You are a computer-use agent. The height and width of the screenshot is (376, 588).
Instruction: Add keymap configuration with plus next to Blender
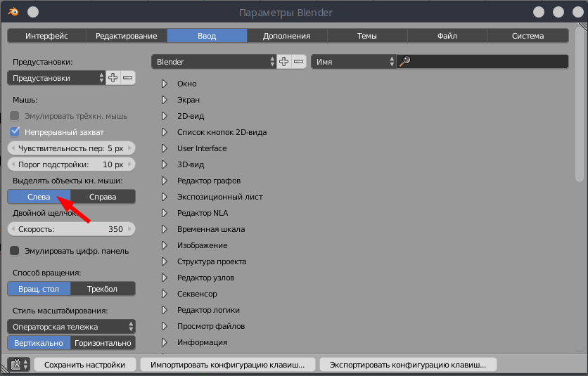(284, 62)
